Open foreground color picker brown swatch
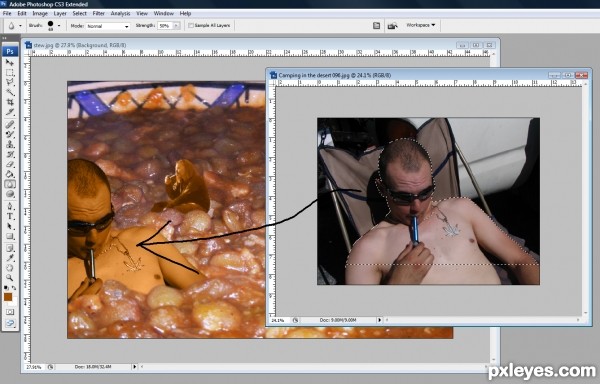This screenshot has width=600, height=384. [8, 297]
